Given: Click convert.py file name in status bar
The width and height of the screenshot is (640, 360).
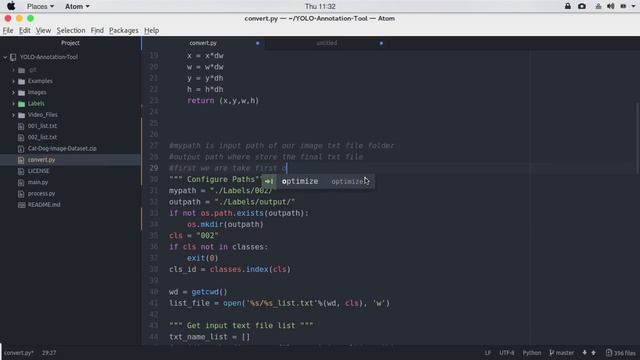Looking at the screenshot, I should tap(19, 353).
